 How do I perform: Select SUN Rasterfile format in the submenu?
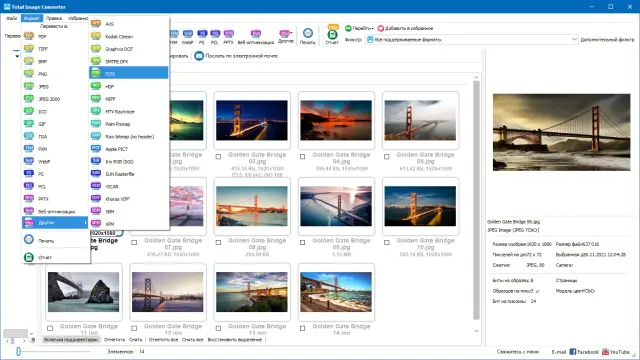coord(129,174)
